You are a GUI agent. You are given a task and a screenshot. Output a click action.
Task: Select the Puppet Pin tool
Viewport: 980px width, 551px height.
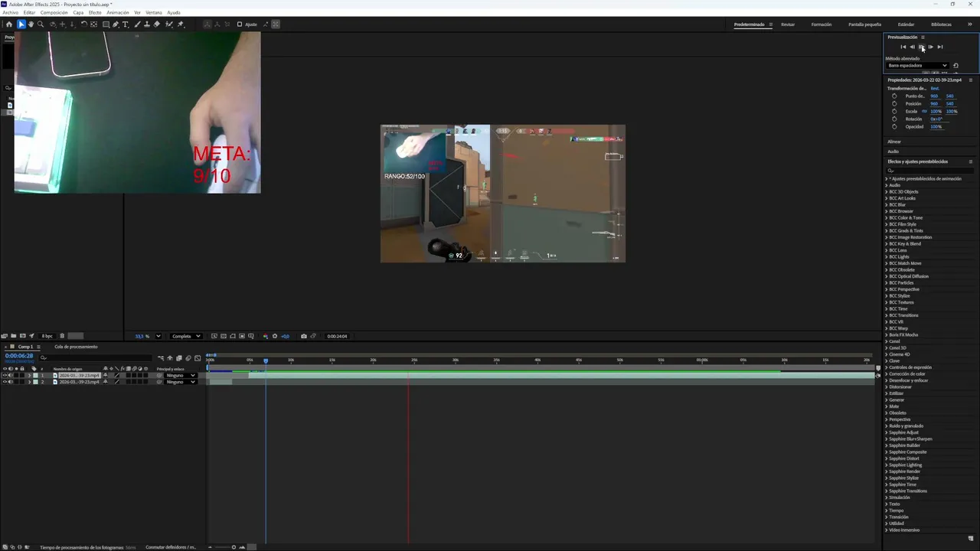coord(181,24)
